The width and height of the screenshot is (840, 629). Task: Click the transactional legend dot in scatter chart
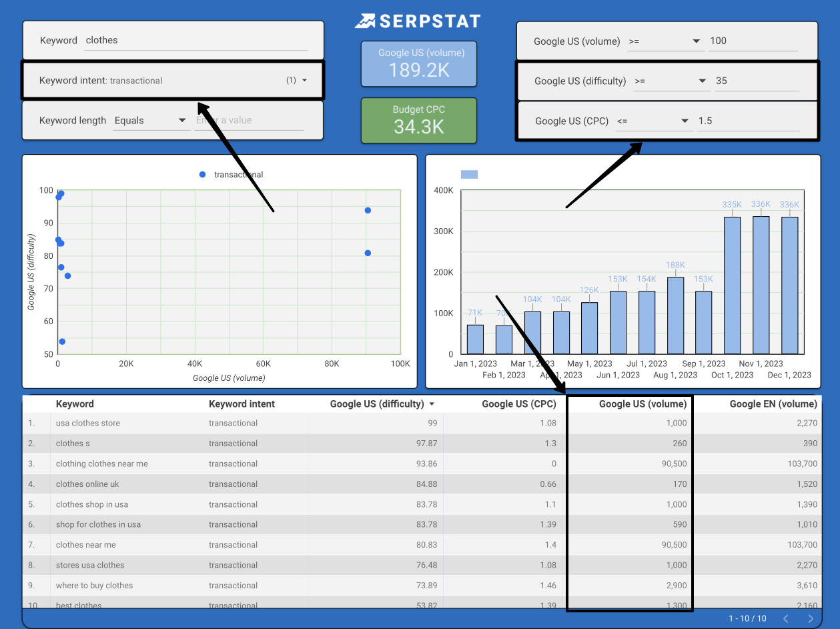[x=203, y=175]
